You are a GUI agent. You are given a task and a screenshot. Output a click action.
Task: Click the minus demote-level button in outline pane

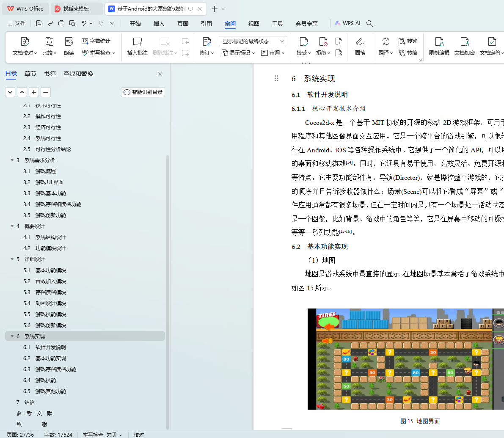tap(46, 92)
